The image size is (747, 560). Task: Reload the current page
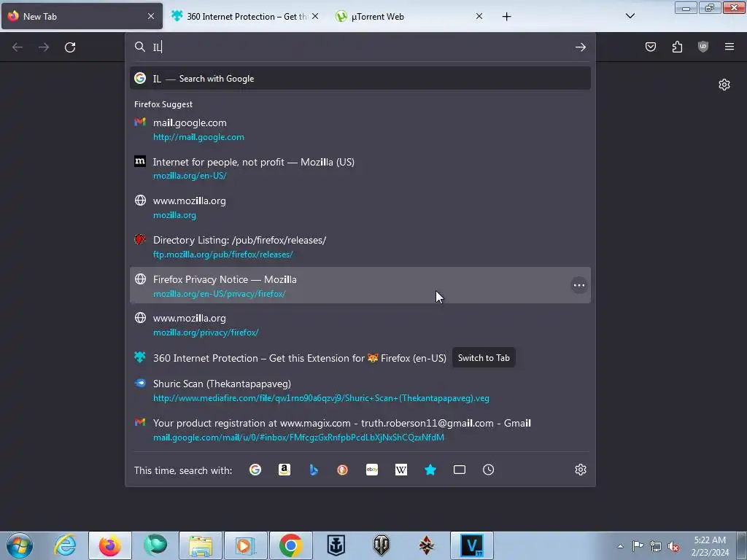point(70,47)
